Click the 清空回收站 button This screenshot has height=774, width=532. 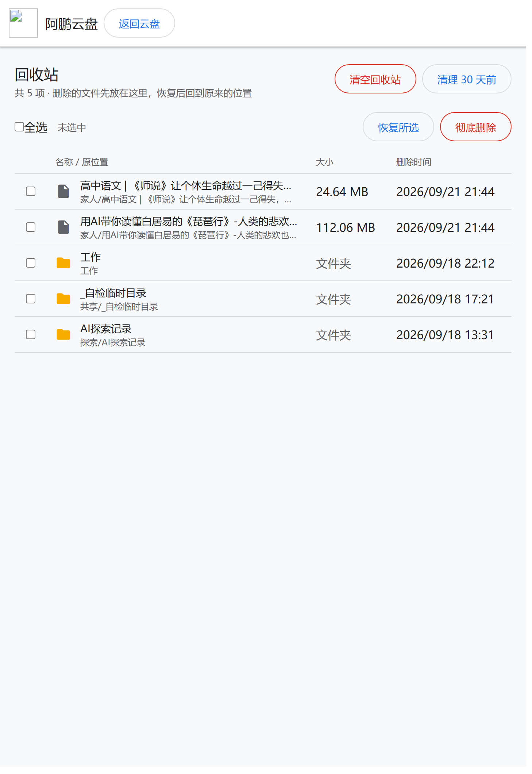tap(375, 79)
